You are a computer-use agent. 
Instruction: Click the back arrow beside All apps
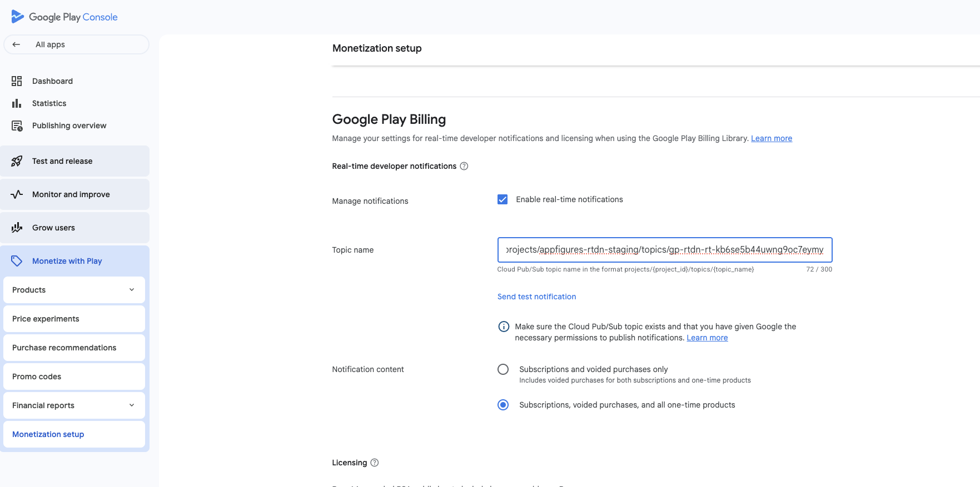click(x=16, y=44)
